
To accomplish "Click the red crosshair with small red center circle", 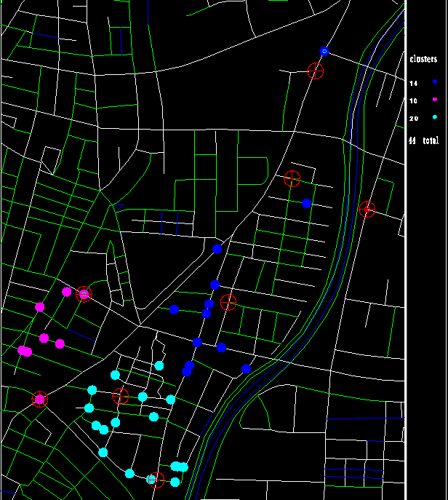I will [367, 210].
